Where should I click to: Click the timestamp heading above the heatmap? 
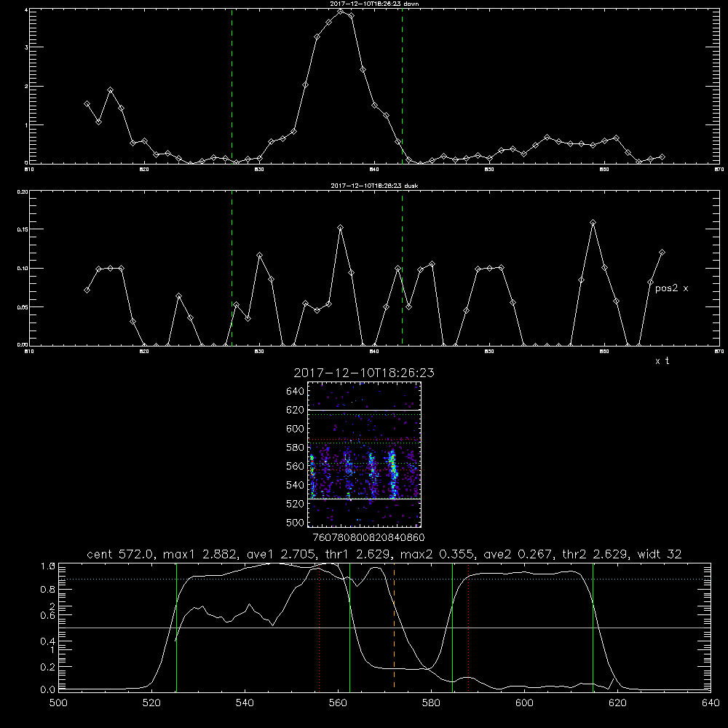pos(364,373)
